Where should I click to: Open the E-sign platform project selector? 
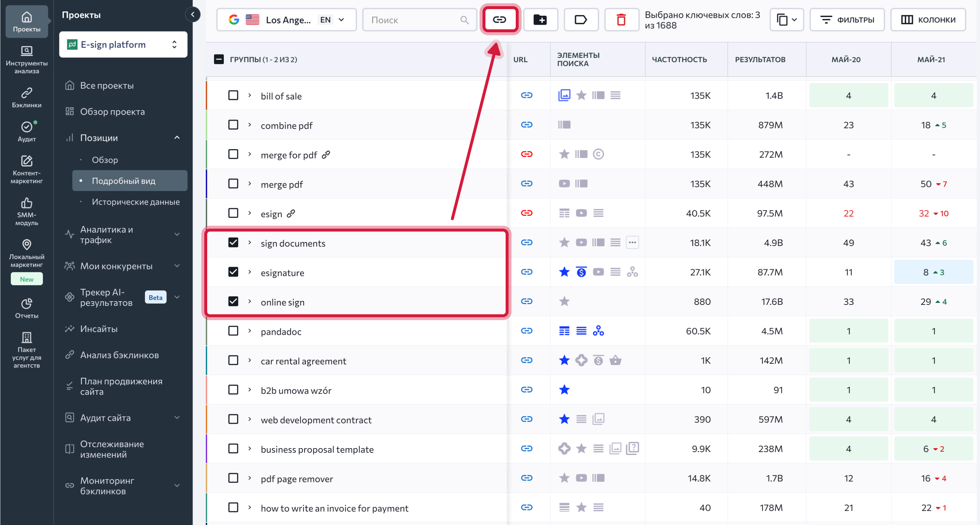[123, 45]
